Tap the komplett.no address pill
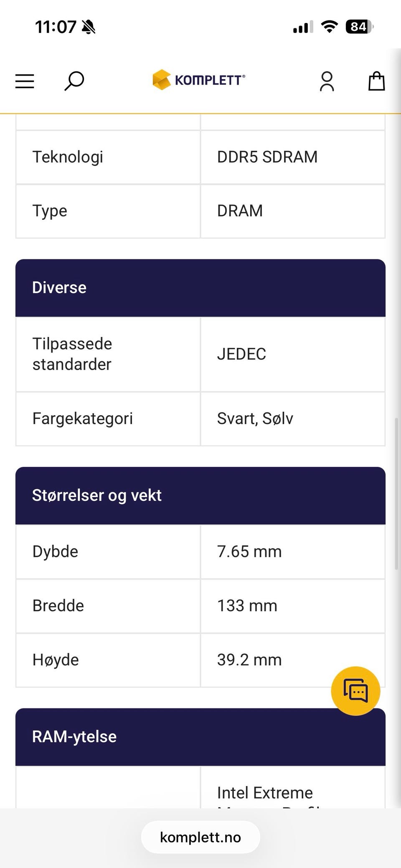The image size is (401, 868). 200,837
